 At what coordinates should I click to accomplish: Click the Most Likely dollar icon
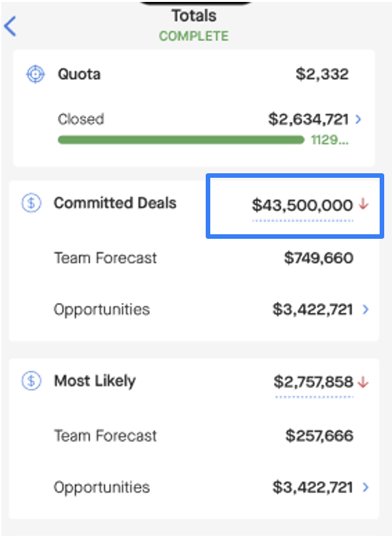31,381
